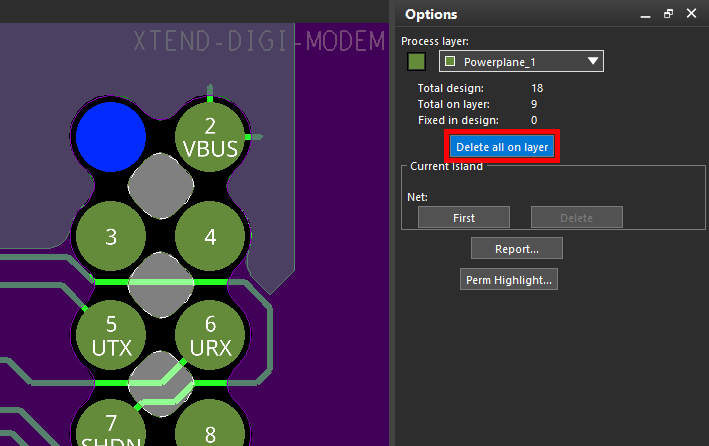Viewport: 709px width, 446px height.
Task: Close the Options panel
Action: coord(691,14)
